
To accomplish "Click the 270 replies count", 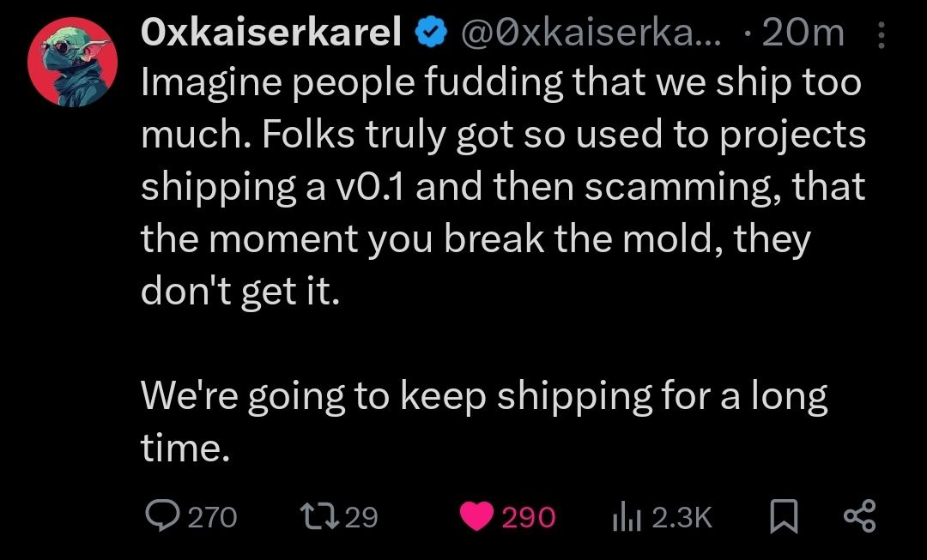I will [211, 516].
